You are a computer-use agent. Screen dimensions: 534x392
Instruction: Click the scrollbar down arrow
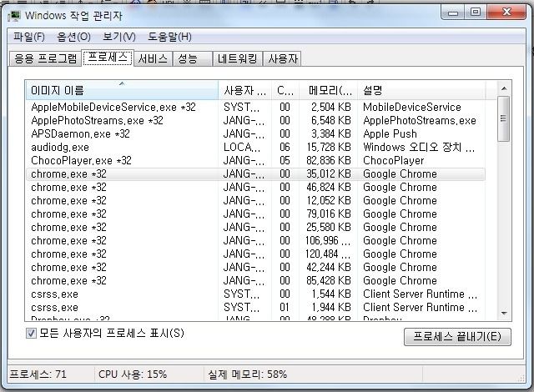coord(504,313)
